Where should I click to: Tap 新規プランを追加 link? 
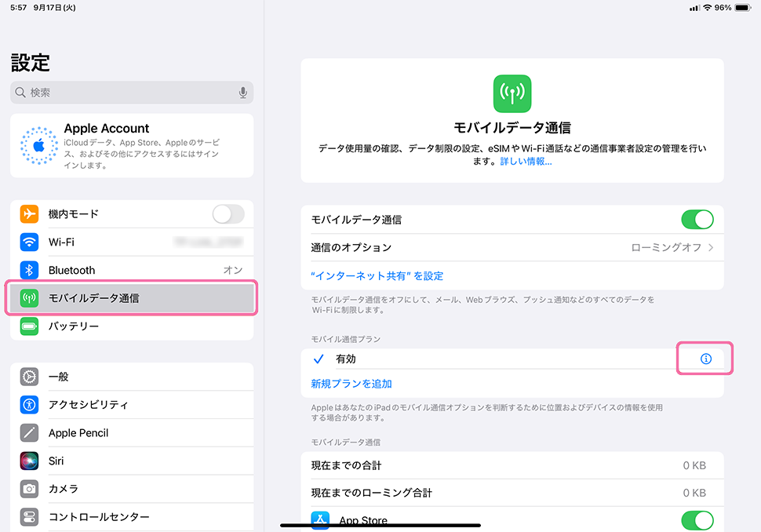click(x=351, y=384)
